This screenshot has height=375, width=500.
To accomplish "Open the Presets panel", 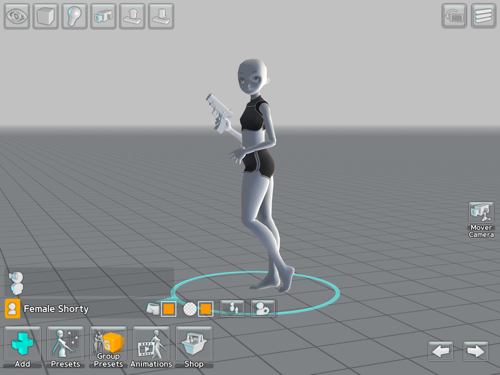I will click(x=65, y=347).
